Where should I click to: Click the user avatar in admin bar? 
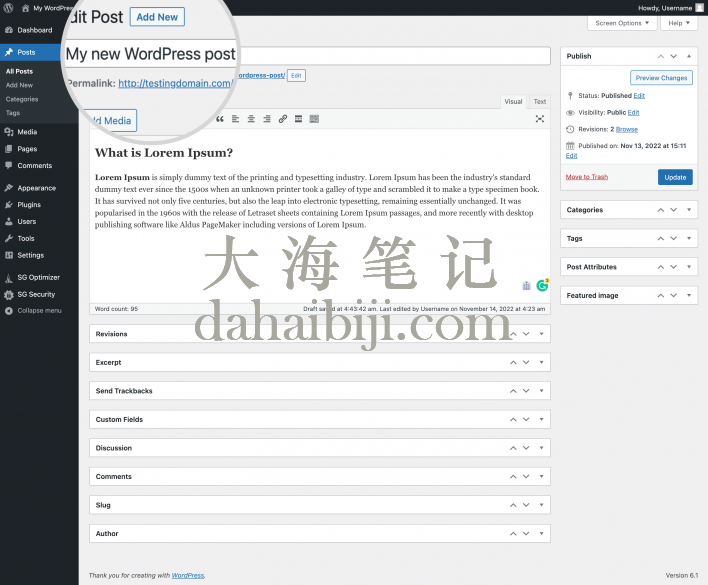click(699, 8)
